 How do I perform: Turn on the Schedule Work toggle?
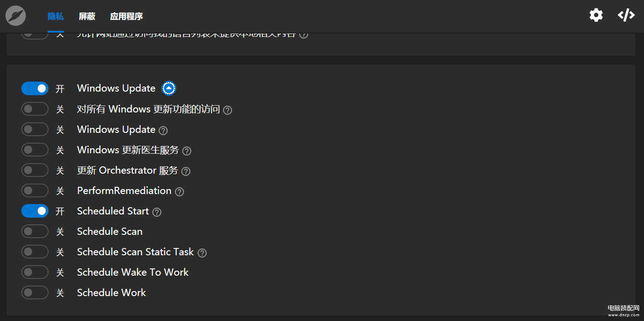(35, 292)
